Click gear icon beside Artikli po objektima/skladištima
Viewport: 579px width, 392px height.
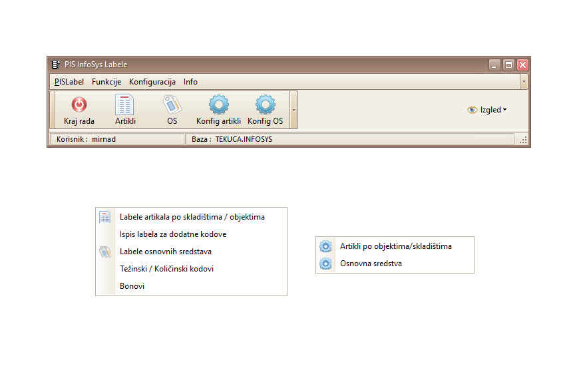pos(325,246)
